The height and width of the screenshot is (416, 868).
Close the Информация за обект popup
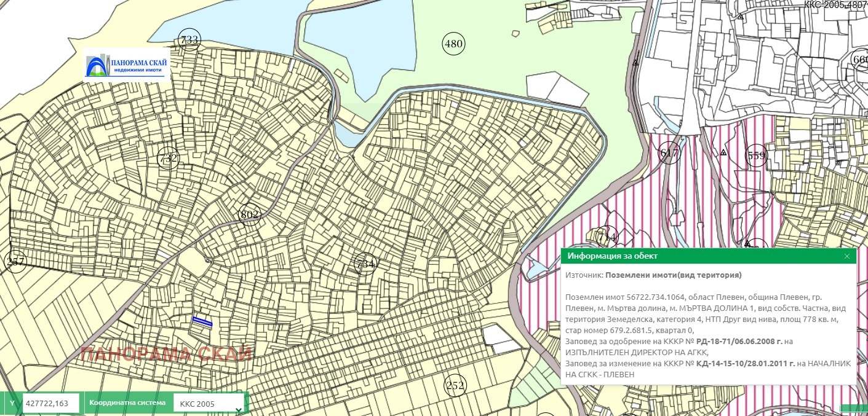point(846,256)
